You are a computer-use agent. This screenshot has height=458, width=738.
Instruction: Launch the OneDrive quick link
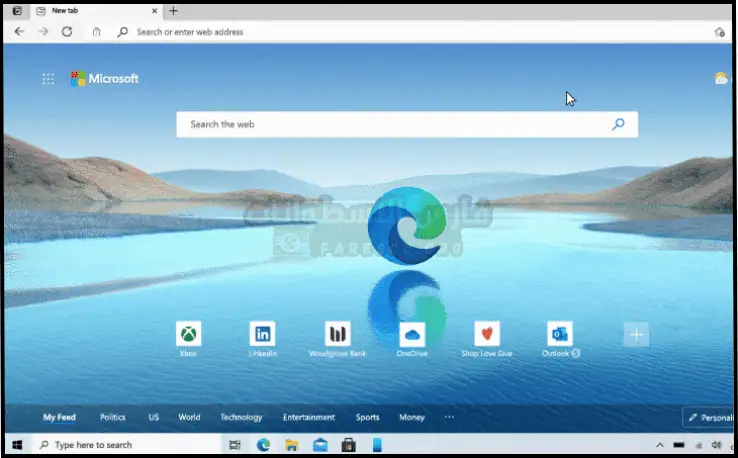pyautogui.click(x=411, y=335)
